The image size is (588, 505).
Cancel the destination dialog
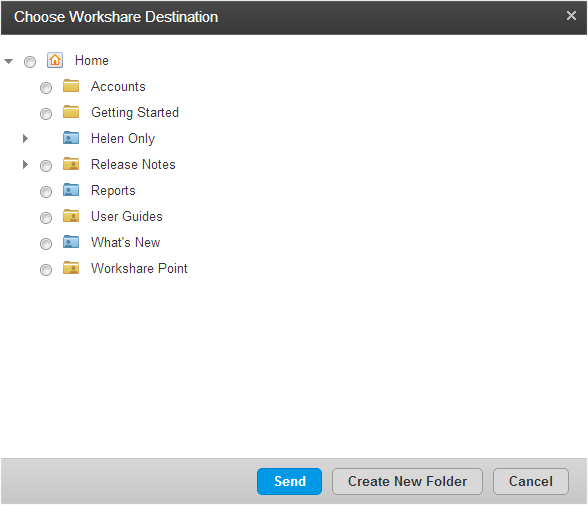pos(531,481)
